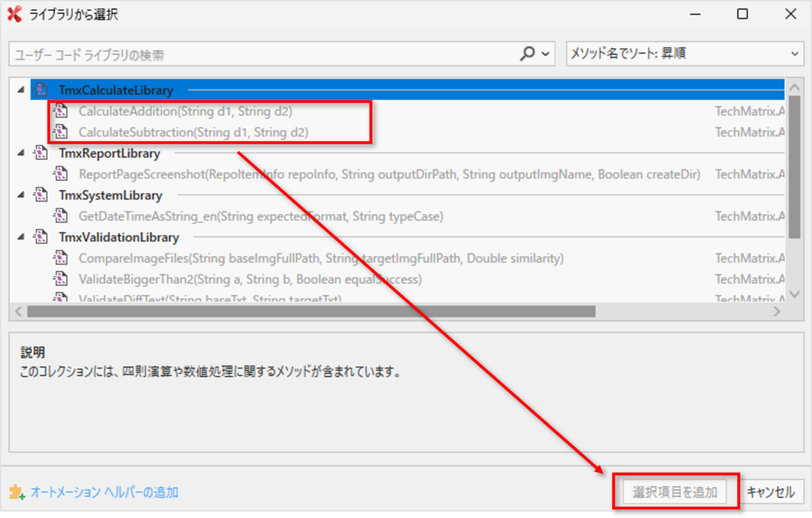This screenshot has height=518, width=812.
Task: Click the CompareImageFiles method icon
Action: coord(61,258)
